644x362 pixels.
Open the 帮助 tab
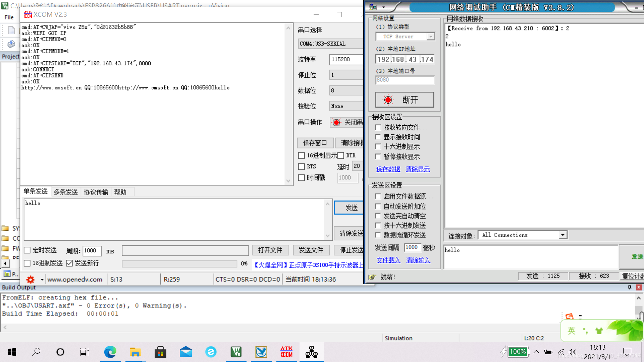coord(120,192)
